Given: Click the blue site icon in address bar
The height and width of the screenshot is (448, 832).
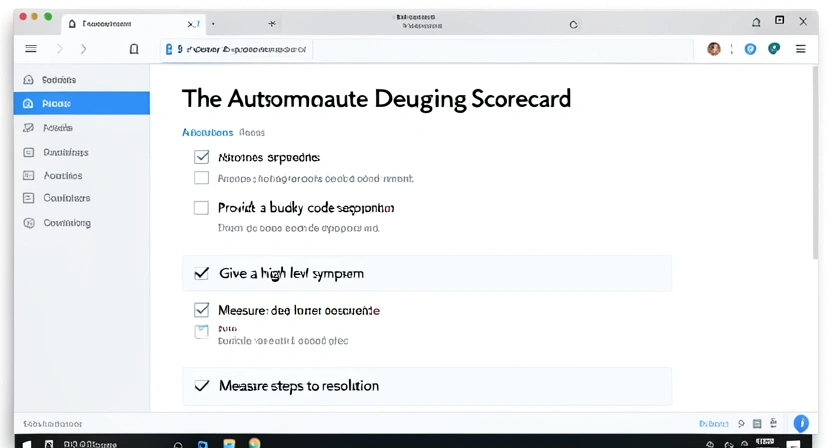Looking at the screenshot, I should tap(169, 49).
